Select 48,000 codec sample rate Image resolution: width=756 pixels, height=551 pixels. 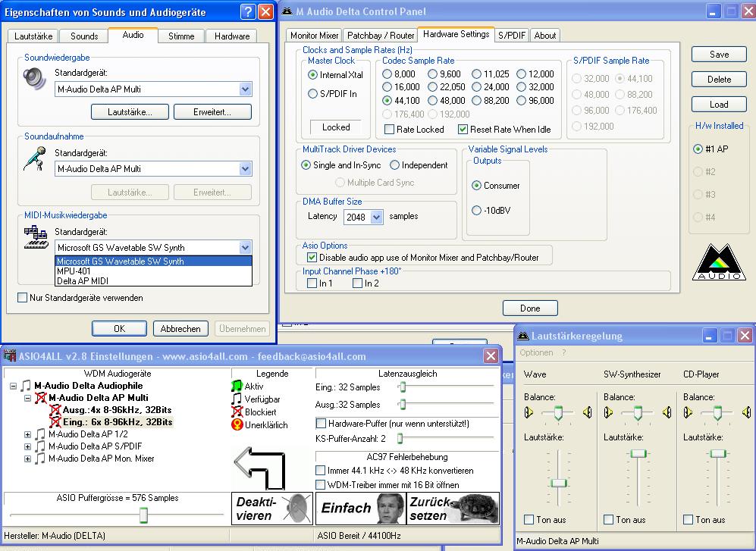point(432,101)
